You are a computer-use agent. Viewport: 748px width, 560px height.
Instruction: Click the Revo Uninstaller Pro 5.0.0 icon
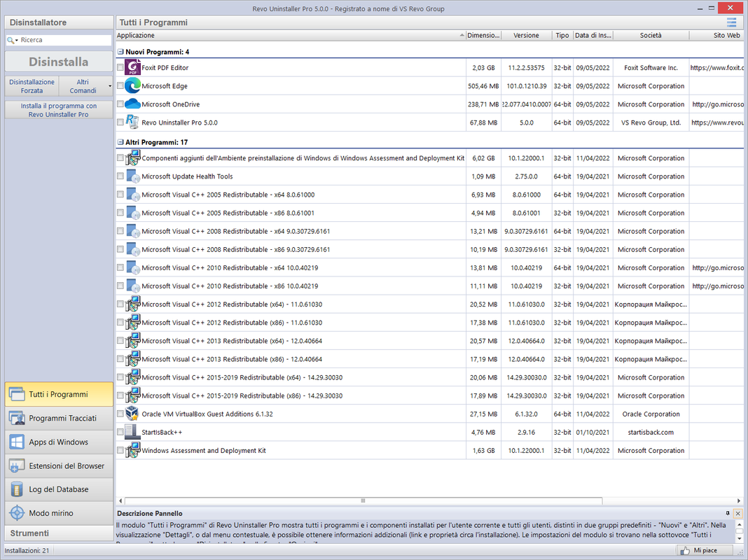coord(132,122)
